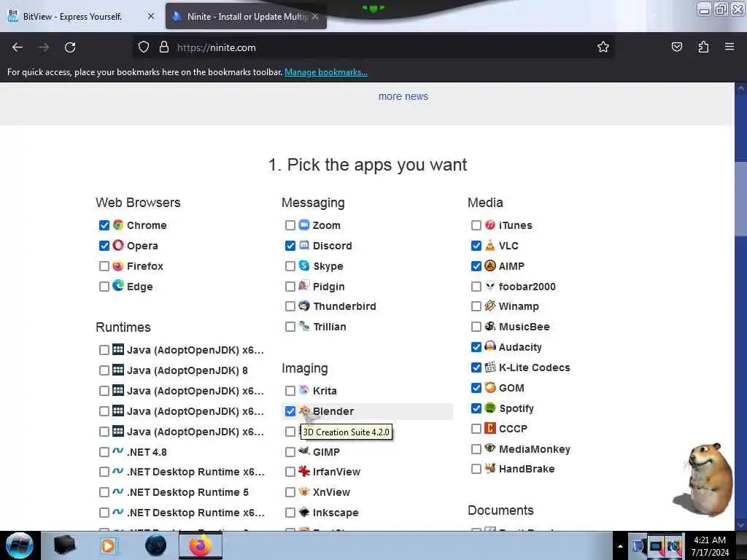Switch to the Ninite tab
The height and width of the screenshot is (560, 747).
click(246, 16)
